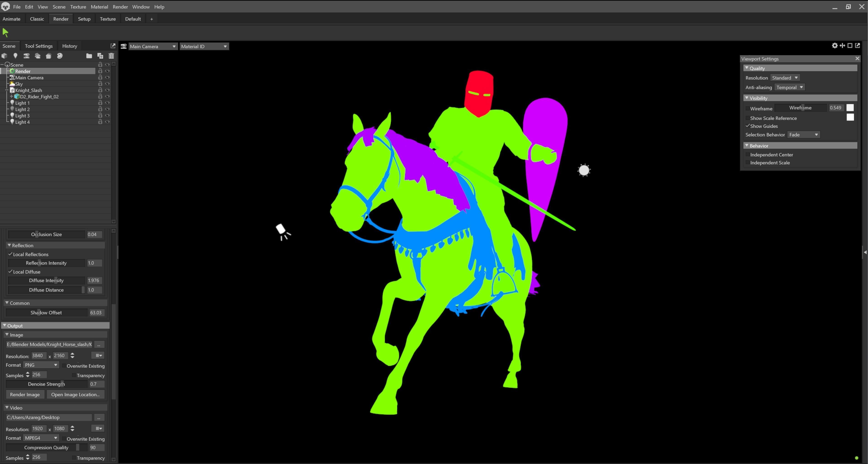
Task: Click the palette material icon
Action: coord(60,56)
